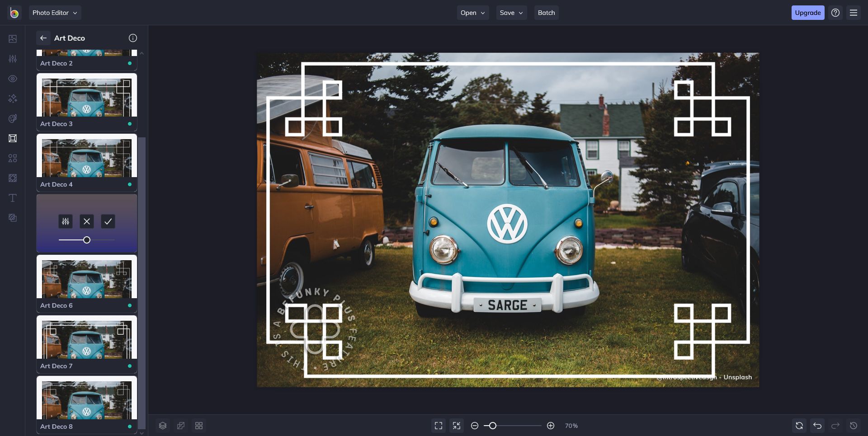
Task: Select the Art Deco 3 frame thumbnail
Action: [x=87, y=102]
